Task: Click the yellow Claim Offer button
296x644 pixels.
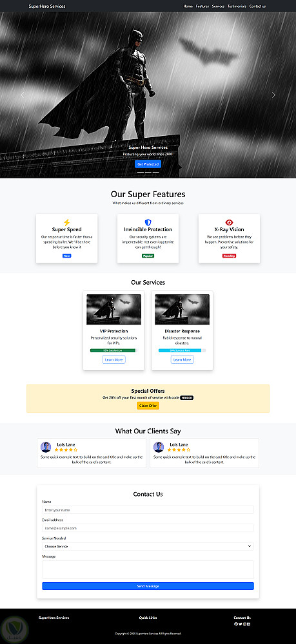Action: coord(148,405)
